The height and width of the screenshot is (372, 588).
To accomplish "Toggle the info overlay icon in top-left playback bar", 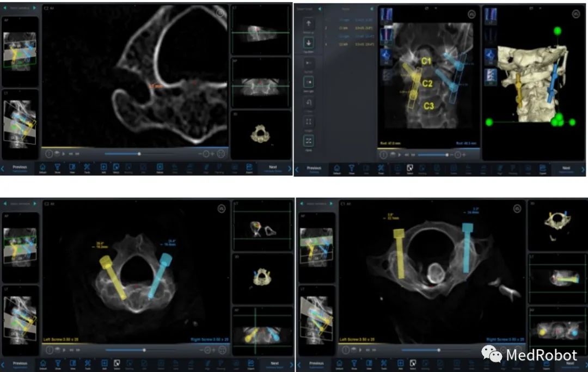I will tap(49, 154).
